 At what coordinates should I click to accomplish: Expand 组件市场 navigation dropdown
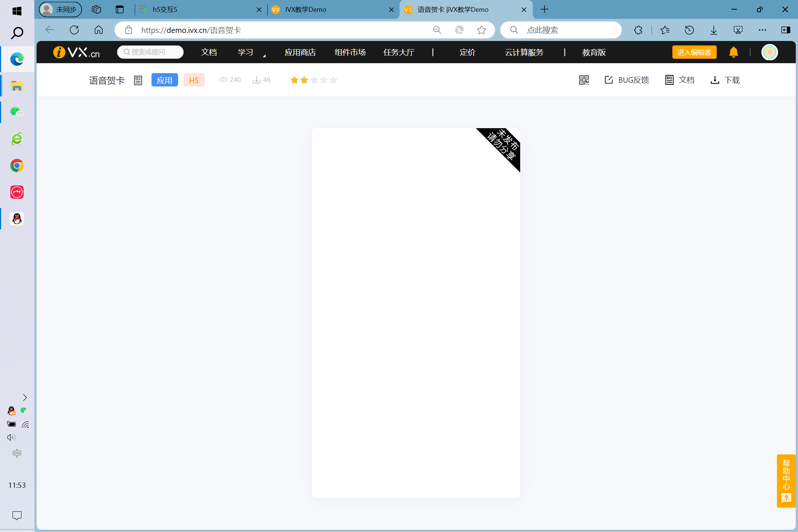coord(349,52)
